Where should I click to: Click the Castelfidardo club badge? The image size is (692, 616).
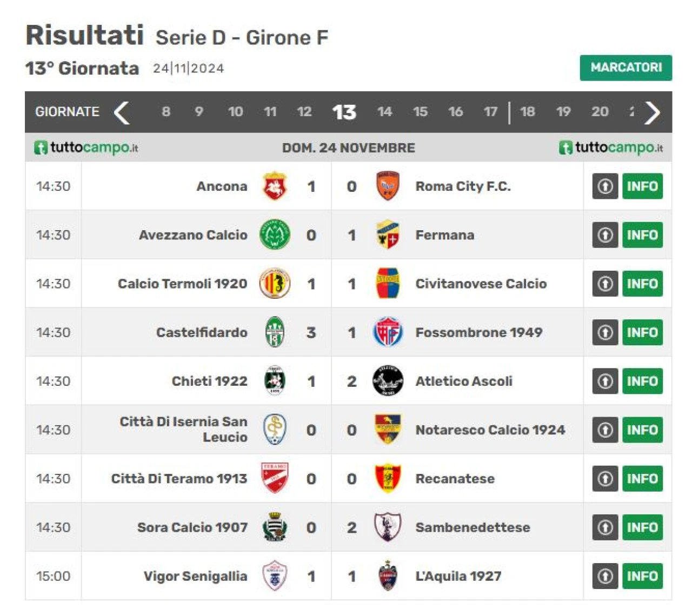point(275,332)
